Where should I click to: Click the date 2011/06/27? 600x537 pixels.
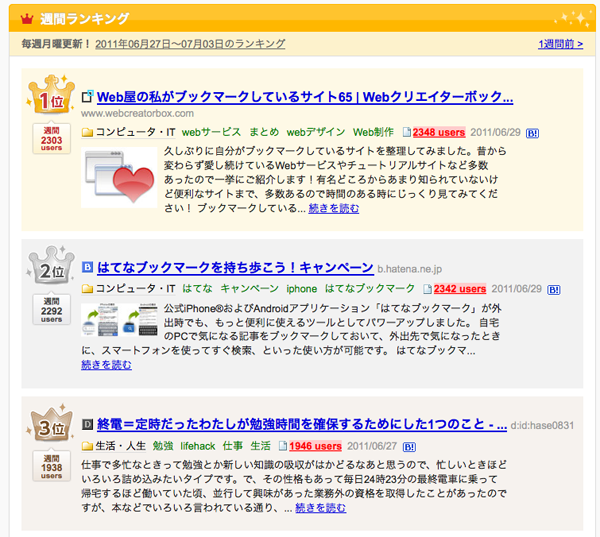coord(372,446)
